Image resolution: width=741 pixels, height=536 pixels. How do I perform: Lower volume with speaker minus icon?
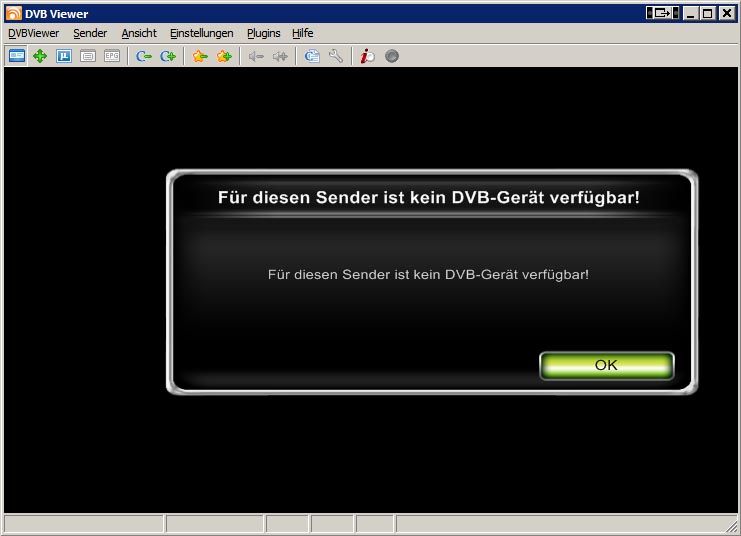click(x=256, y=57)
